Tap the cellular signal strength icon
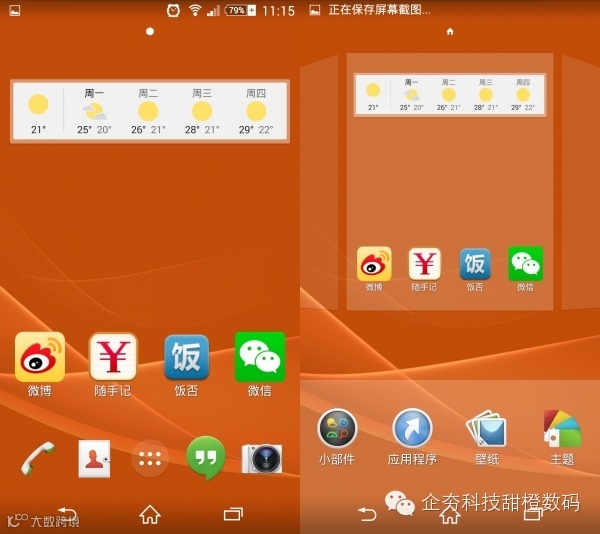This screenshot has height=534, width=600. pos(213,10)
